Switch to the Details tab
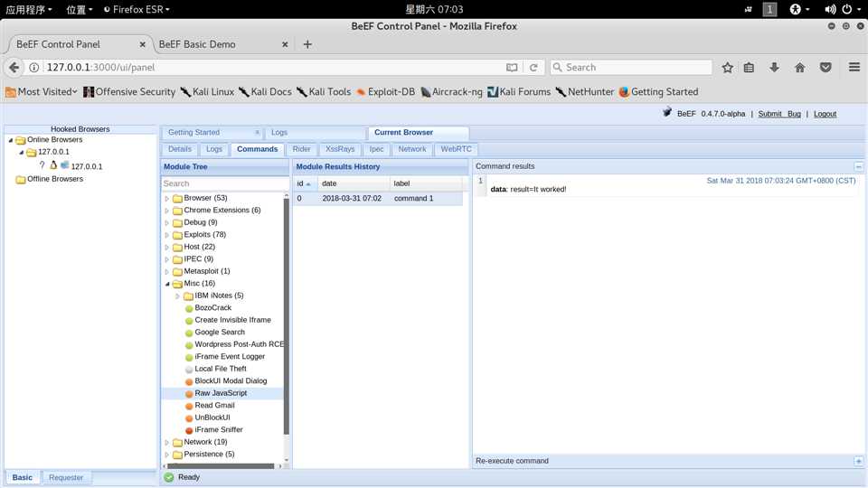This screenshot has height=488, width=868. (x=179, y=149)
